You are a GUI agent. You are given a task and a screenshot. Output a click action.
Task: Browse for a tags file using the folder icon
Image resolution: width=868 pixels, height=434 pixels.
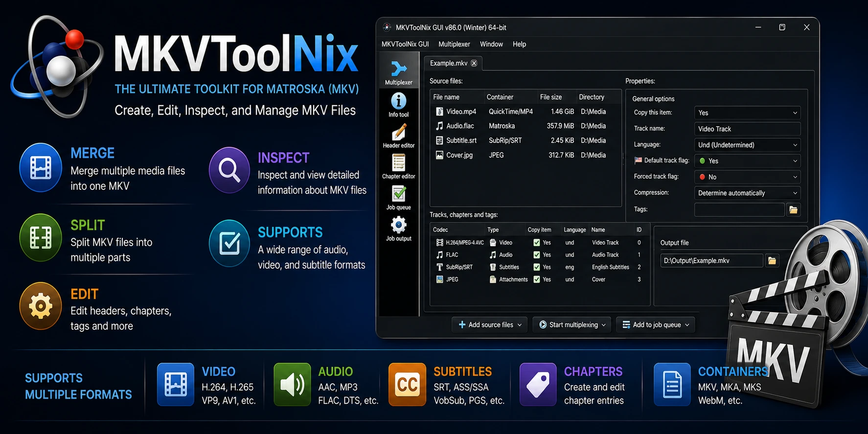tap(793, 210)
